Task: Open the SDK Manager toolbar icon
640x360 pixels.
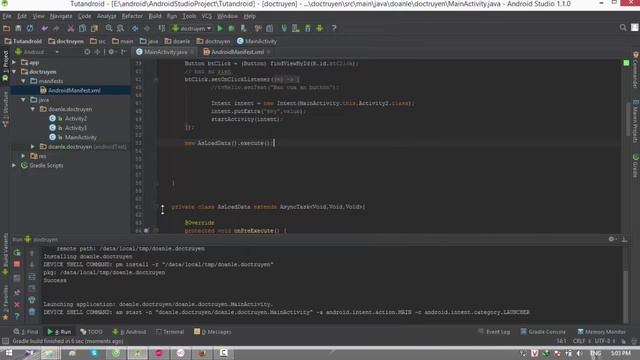Action: pyautogui.click(x=308, y=28)
